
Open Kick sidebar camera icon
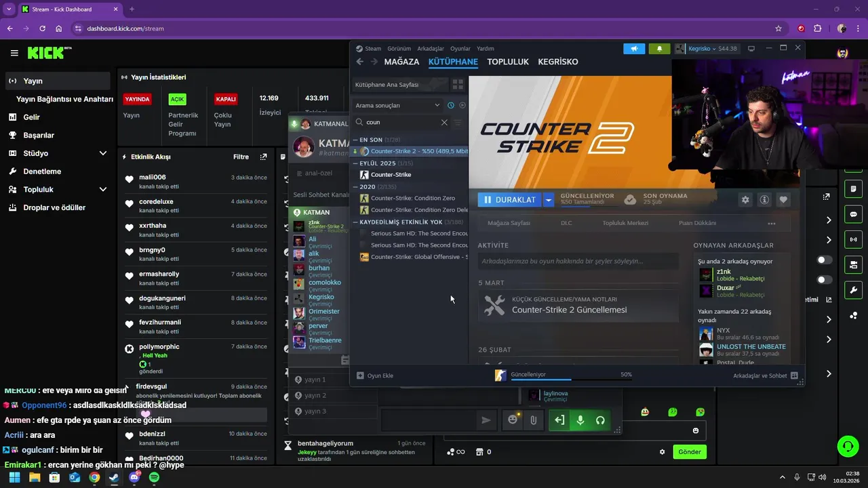click(853, 265)
